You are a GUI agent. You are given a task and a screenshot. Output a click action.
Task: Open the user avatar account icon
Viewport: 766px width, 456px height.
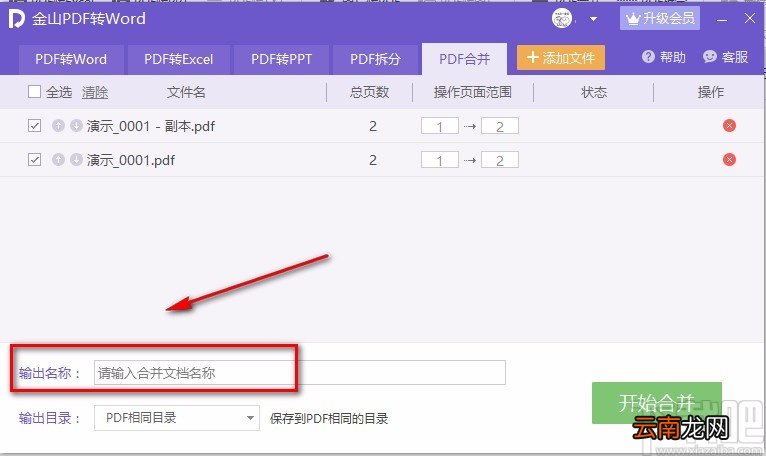click(562, 19)
